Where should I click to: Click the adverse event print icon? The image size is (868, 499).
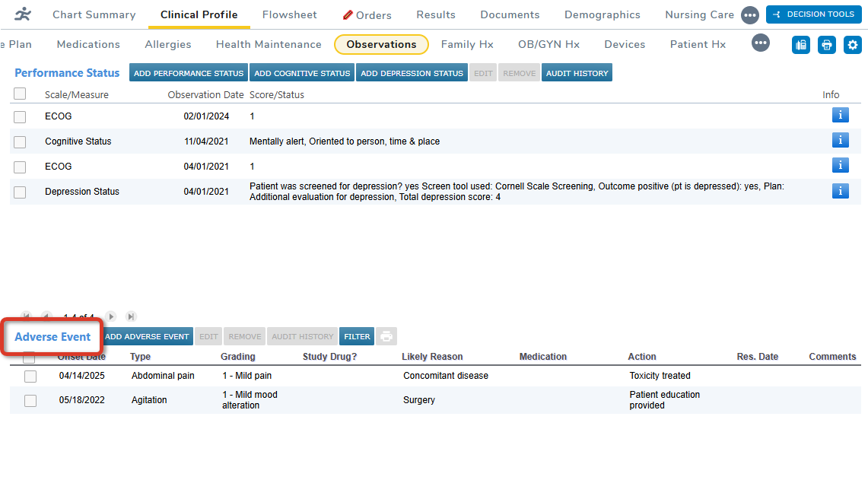386,336
